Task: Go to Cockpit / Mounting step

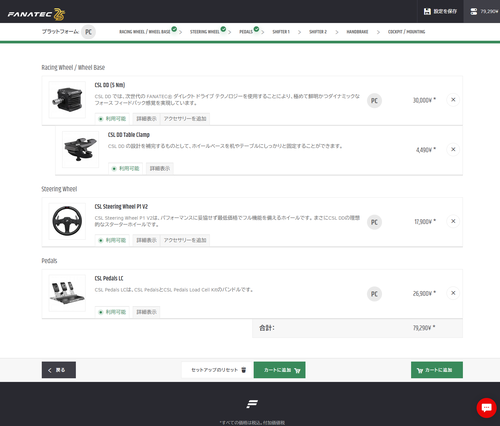Action: [x=406, y=32]
